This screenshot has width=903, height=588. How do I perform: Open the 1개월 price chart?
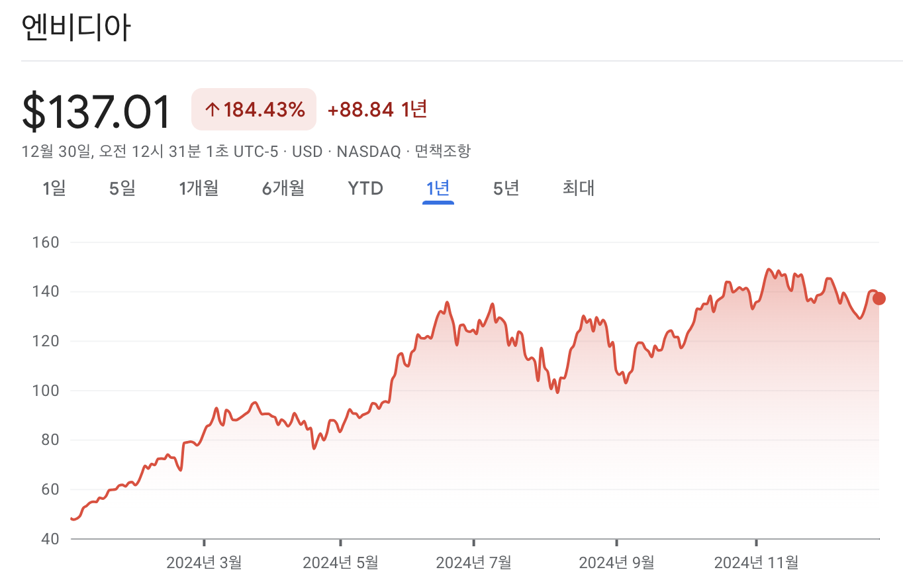(x=199, y=188)
